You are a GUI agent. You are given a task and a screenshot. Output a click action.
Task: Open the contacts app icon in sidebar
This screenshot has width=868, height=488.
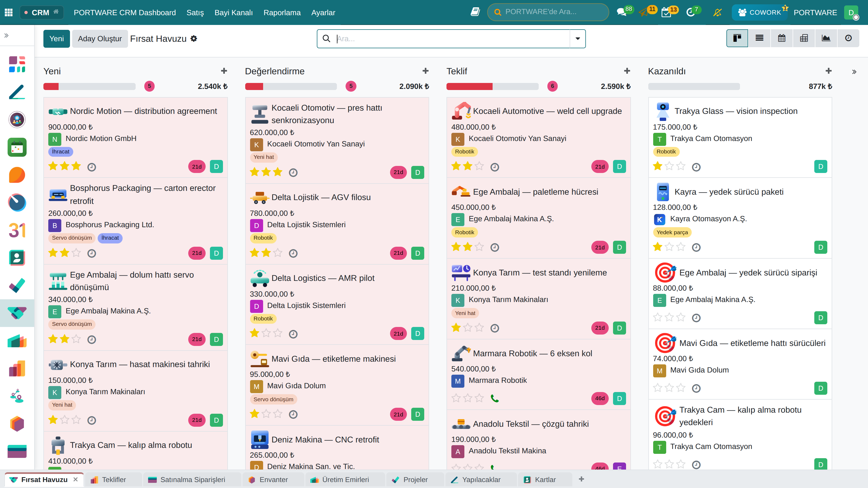17,258
